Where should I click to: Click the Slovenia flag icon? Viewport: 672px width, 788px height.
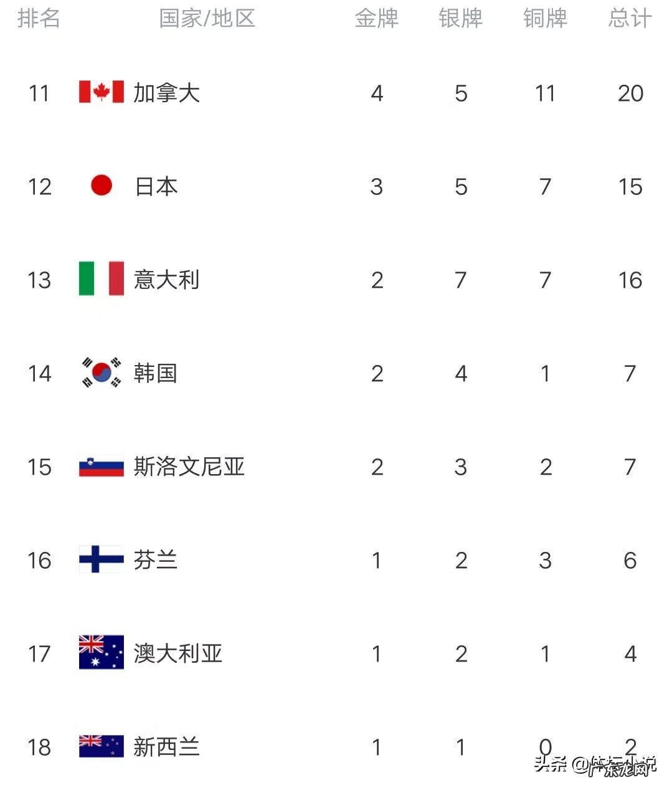tap(101, 466)
